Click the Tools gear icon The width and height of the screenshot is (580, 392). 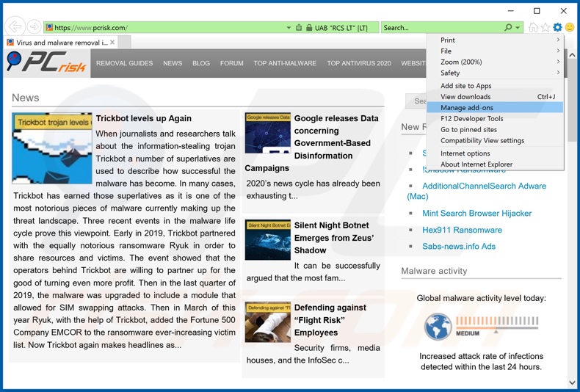pos(557,27)
